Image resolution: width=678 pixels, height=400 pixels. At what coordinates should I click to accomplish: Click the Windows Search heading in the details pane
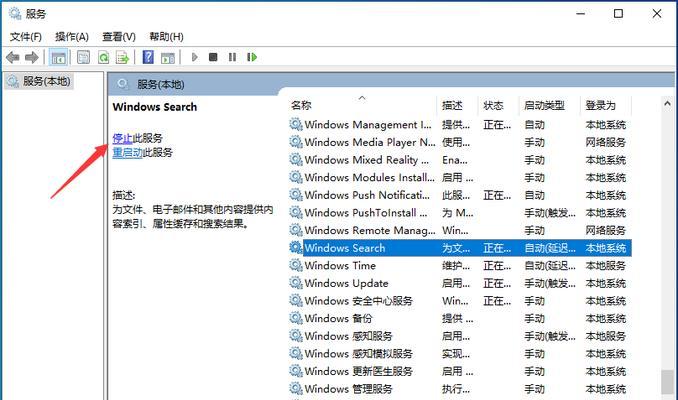tap(154, 107)
